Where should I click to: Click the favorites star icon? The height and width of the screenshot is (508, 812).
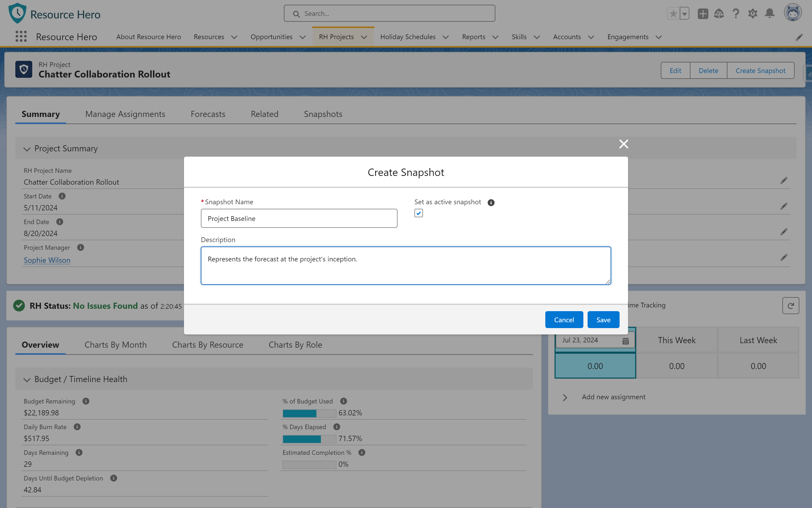pos(673,14)
